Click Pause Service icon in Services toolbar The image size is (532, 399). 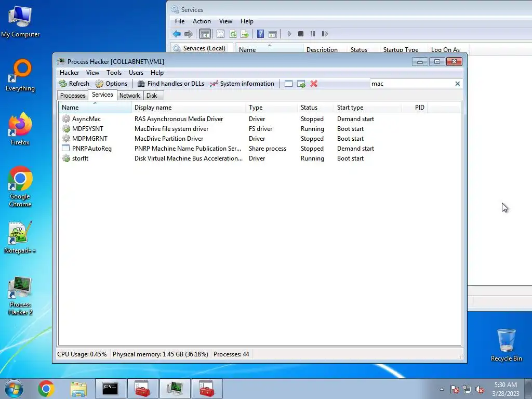point(312,34)
